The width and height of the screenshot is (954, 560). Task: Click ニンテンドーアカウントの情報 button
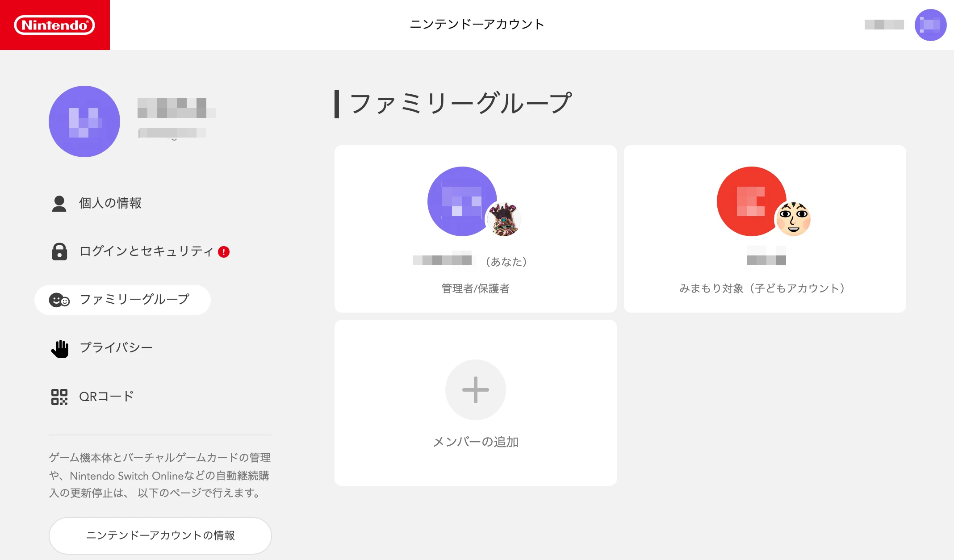tap(160, 535)
